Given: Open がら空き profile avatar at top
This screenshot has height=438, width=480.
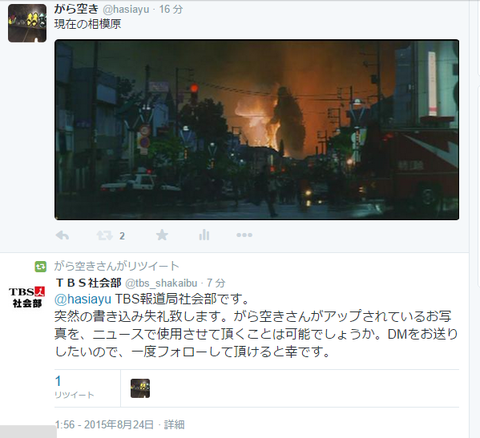Looking at the screenshot, I should click(27, 23).
